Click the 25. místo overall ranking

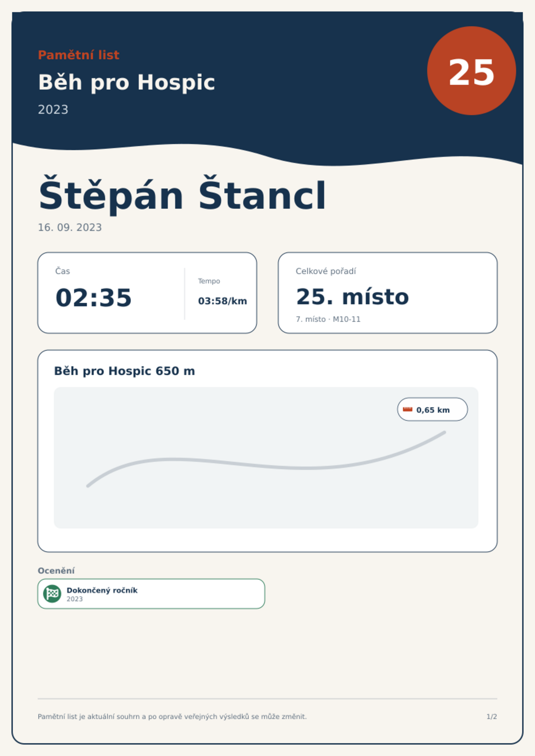(352, 297)
